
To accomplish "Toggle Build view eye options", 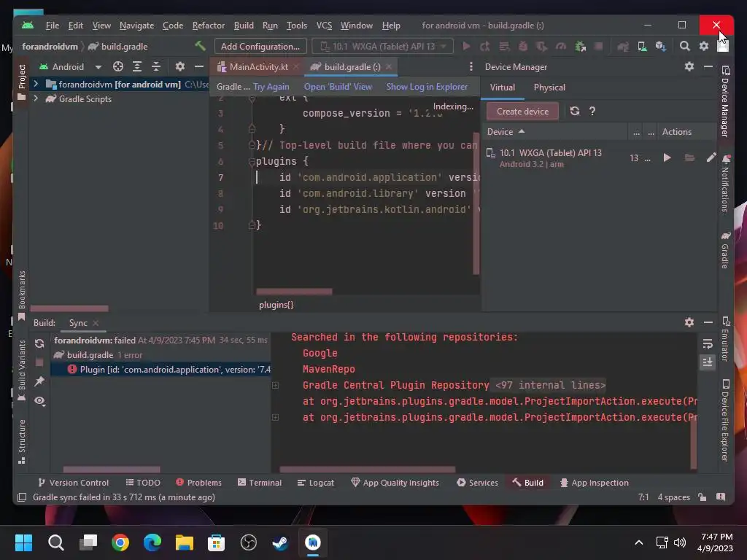I will [39, 401].
